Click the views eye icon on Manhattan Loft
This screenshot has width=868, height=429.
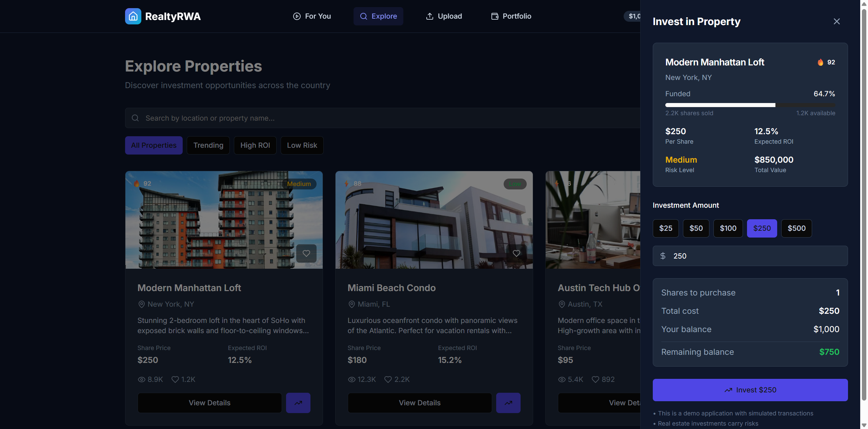tap(142, 379)
